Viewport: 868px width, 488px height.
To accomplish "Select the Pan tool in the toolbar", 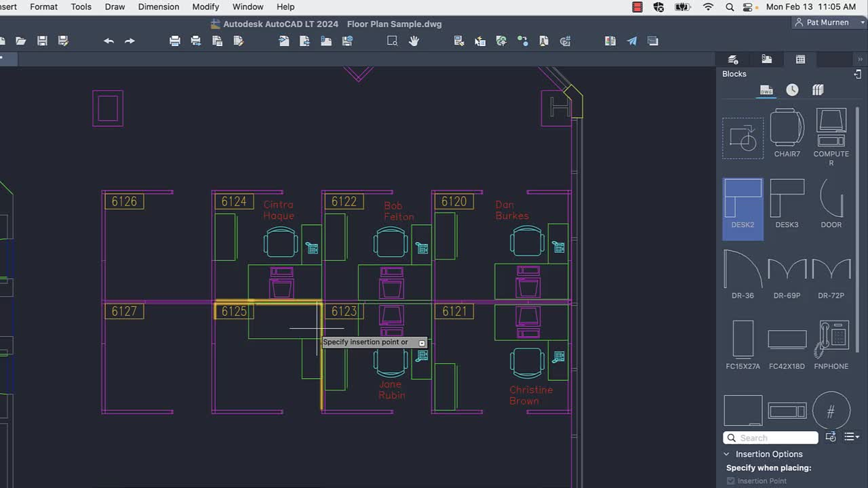I will pyautogui.click(x=414, y=41).
